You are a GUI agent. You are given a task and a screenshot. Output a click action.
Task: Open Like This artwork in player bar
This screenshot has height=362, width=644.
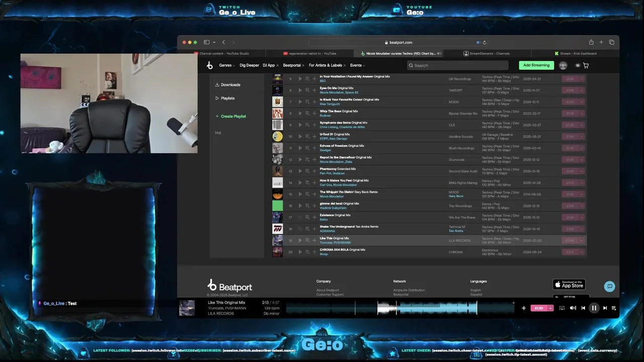[x=187, y=308]
